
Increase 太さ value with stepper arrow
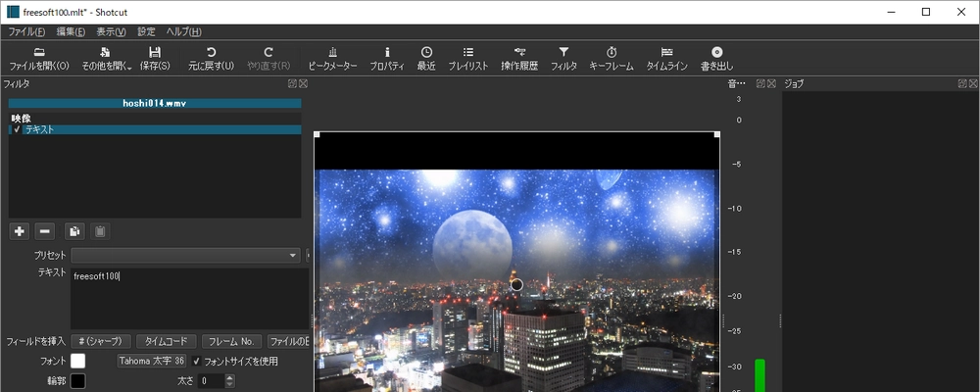point(231,376)
